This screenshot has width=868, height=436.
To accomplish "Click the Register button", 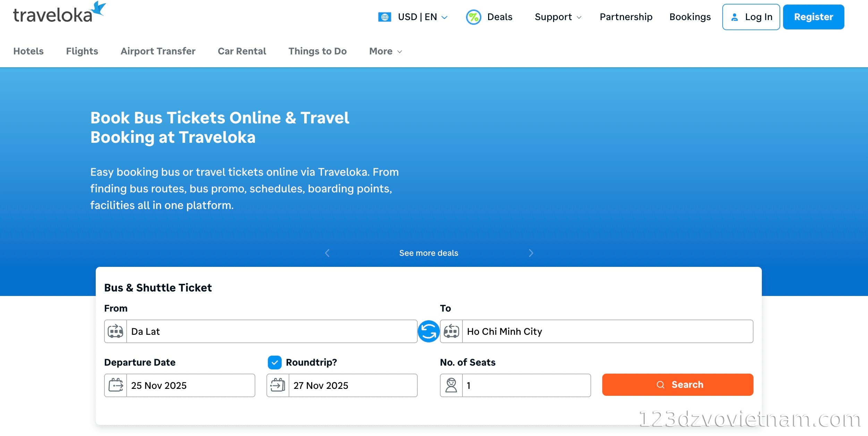I will tap(814, 17).
